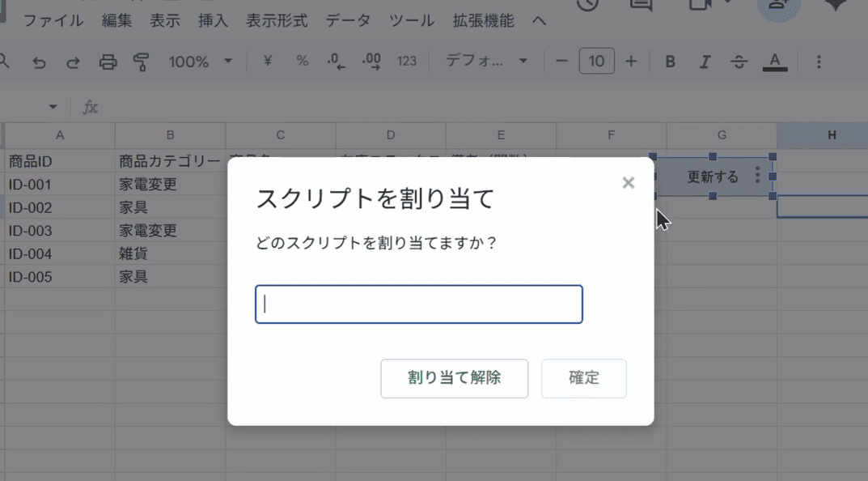Increase decimal places

[x=372, y=62]
